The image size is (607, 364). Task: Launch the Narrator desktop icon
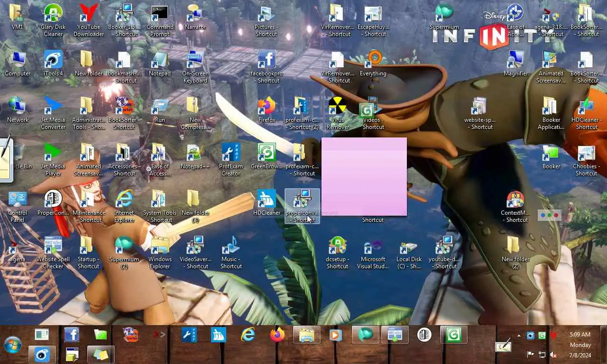[x=195, y=18]
